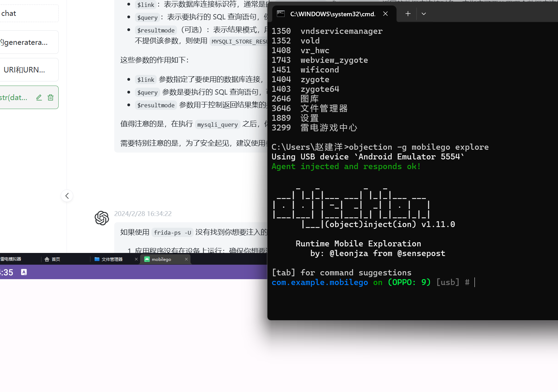
Task: Click the edit pencil icon on selected chat
Action: [39, 98]
